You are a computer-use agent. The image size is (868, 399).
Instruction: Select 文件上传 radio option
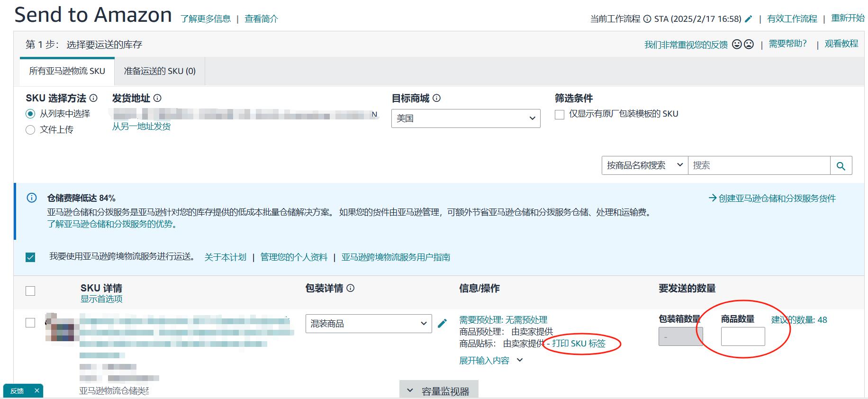pos(30,130)
